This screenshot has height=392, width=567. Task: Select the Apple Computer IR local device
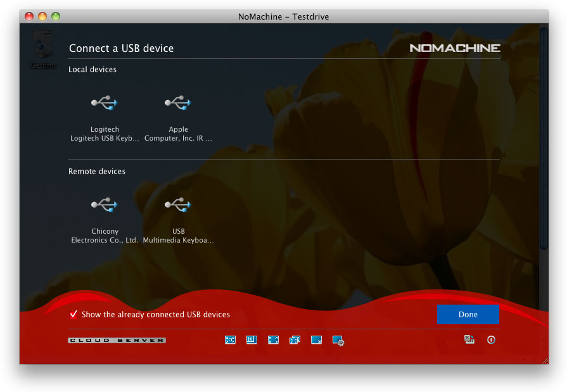[178, 103]
